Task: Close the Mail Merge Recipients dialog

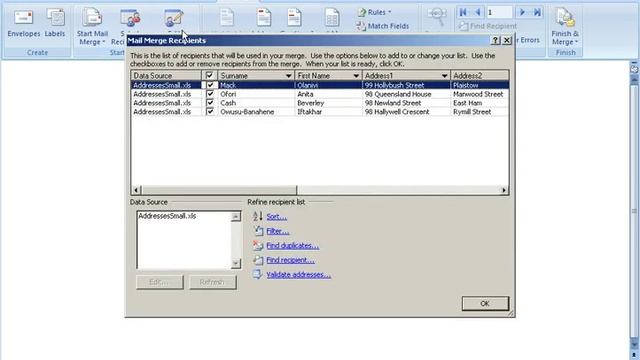Action: [x=507, y=40]
